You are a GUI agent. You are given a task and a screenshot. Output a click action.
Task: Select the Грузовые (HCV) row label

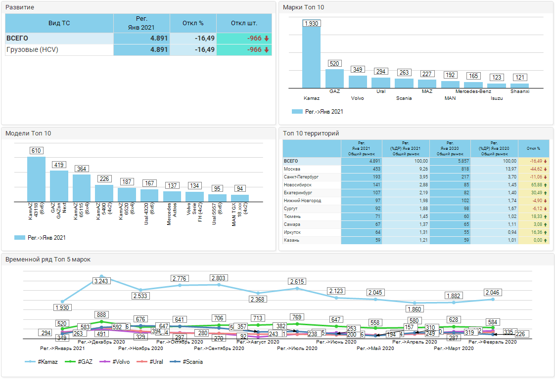(x=32, y=50)
